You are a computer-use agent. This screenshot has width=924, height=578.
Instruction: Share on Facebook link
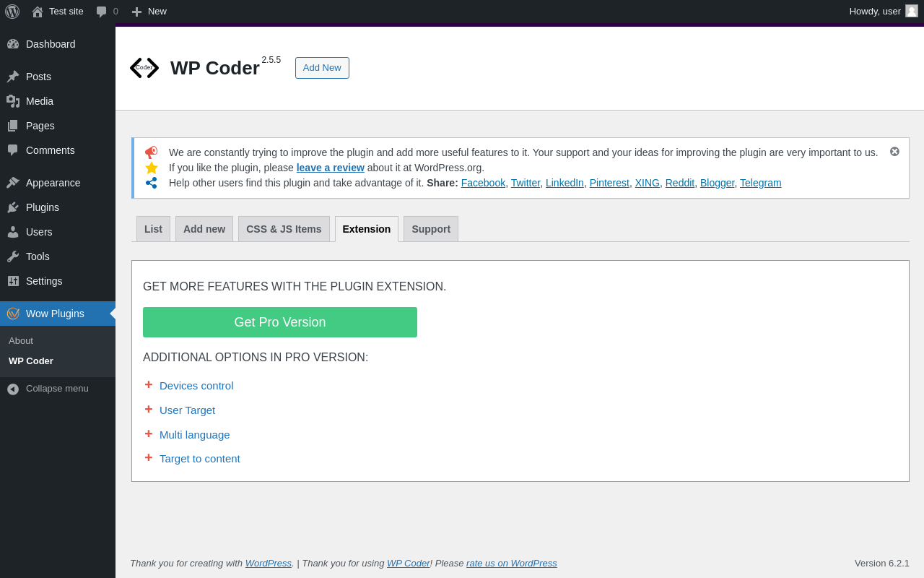tap(483, 183)
